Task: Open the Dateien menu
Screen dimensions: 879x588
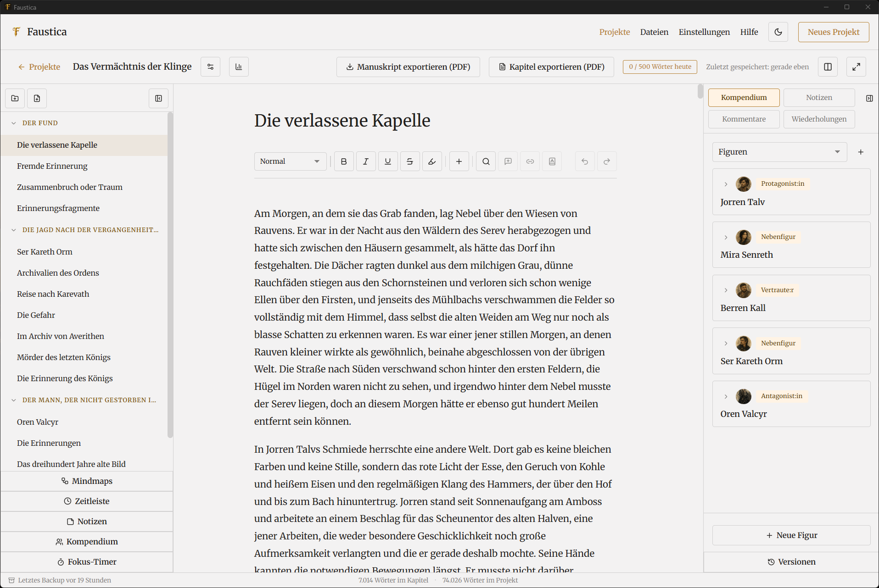Action: pyautogui.click(x=654, y=32)
